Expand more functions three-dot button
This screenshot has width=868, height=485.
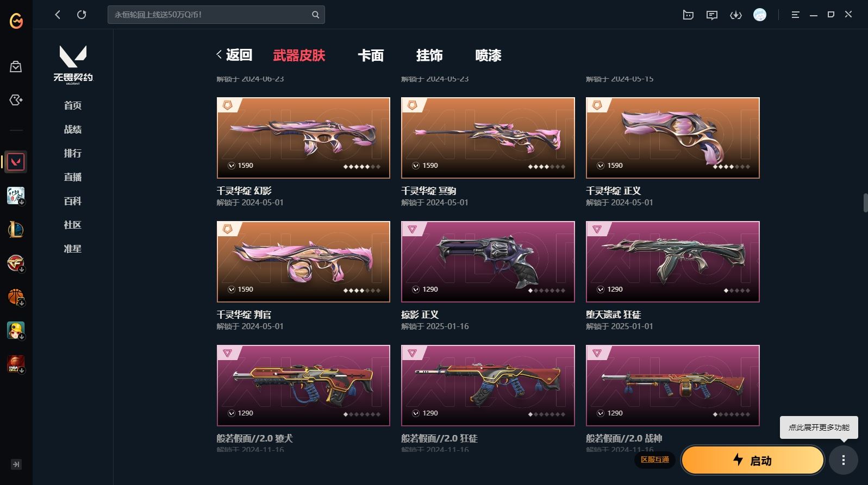844,461
